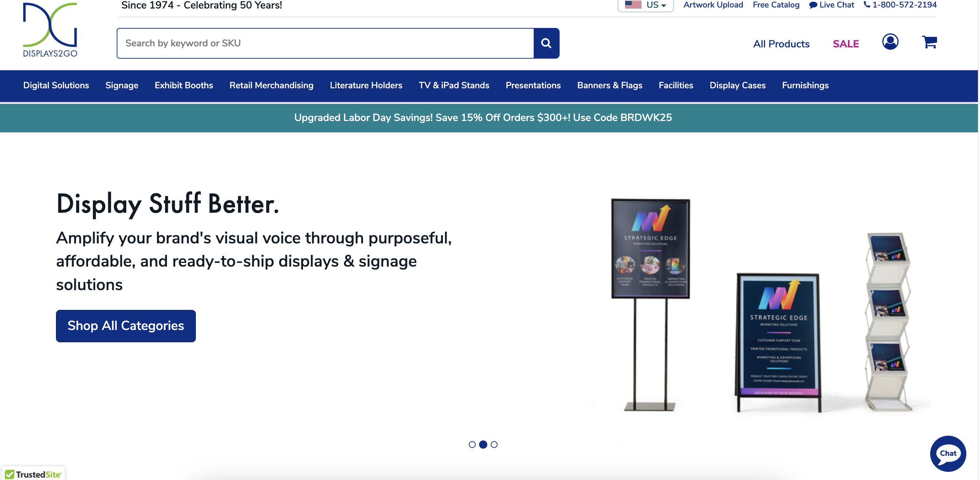
Task: Click the Labor Day savings banner
Action: pyautogui.click(x=483, y=117)
